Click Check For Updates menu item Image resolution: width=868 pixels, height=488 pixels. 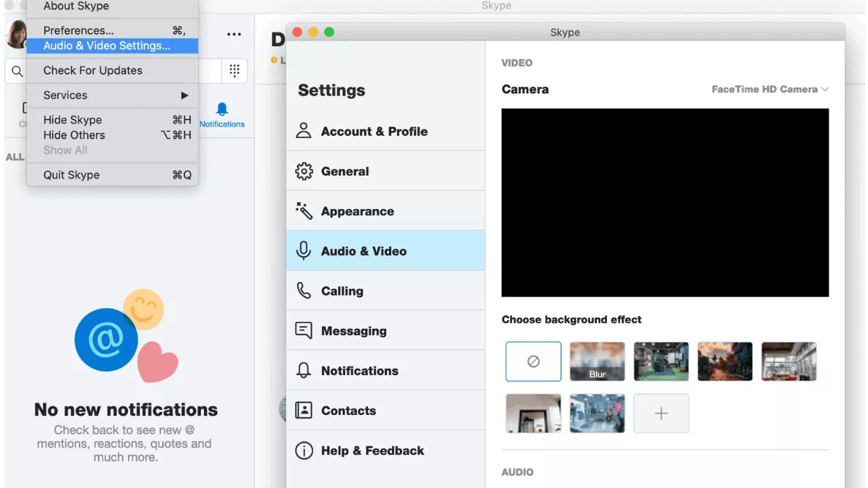pos(112,70)
